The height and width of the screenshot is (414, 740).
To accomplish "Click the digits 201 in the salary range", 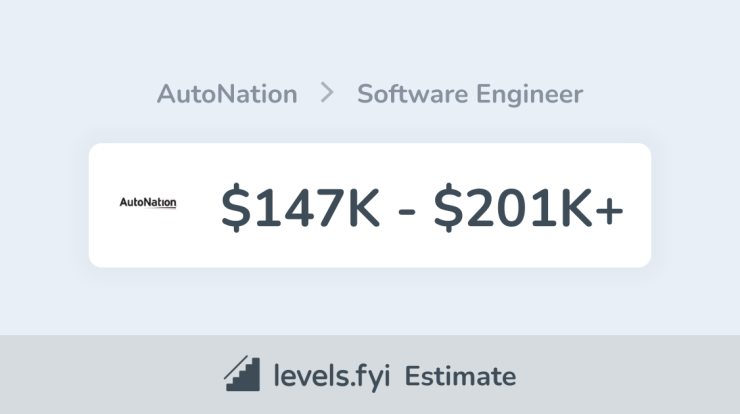I will (509, 208).
